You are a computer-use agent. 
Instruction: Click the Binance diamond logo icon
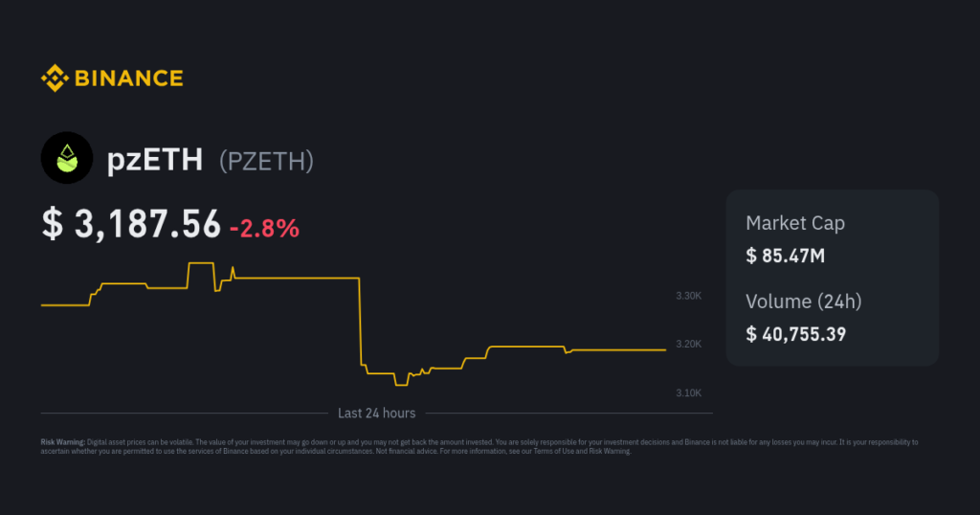55,78
